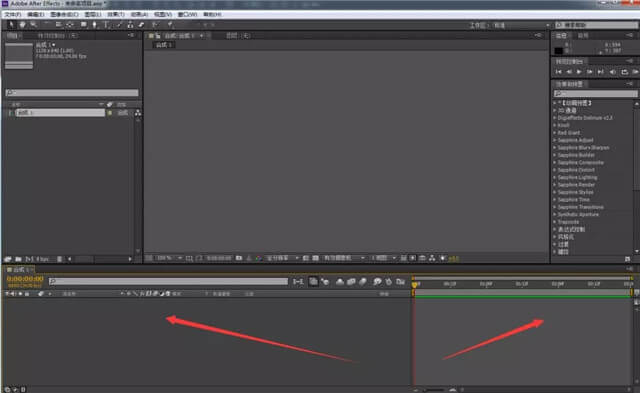The width and height of the screenshot is (640, 393).
Task: Select the Pen tool
Action: [94, 24]
